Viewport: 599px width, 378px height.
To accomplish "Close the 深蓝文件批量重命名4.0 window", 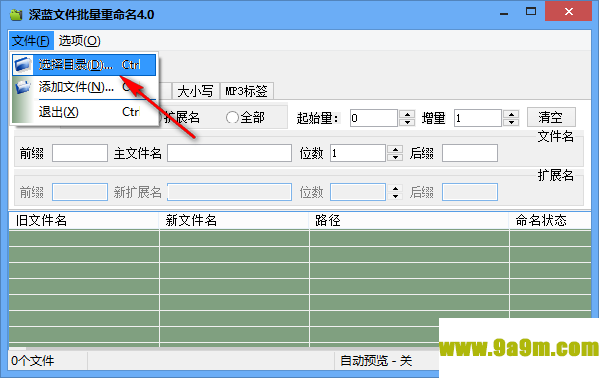I will 568,11.
